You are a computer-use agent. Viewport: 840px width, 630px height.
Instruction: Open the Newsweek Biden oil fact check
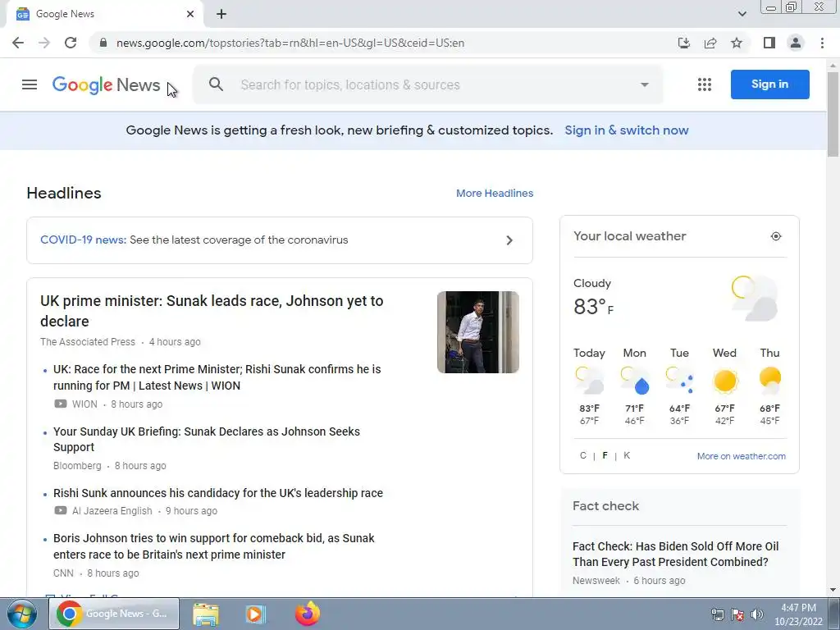(676, 554)
